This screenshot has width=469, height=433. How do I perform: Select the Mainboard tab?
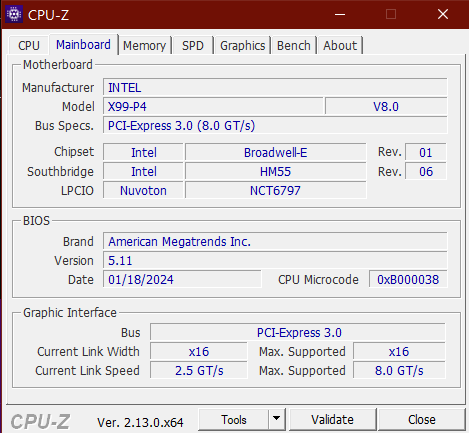83,45
